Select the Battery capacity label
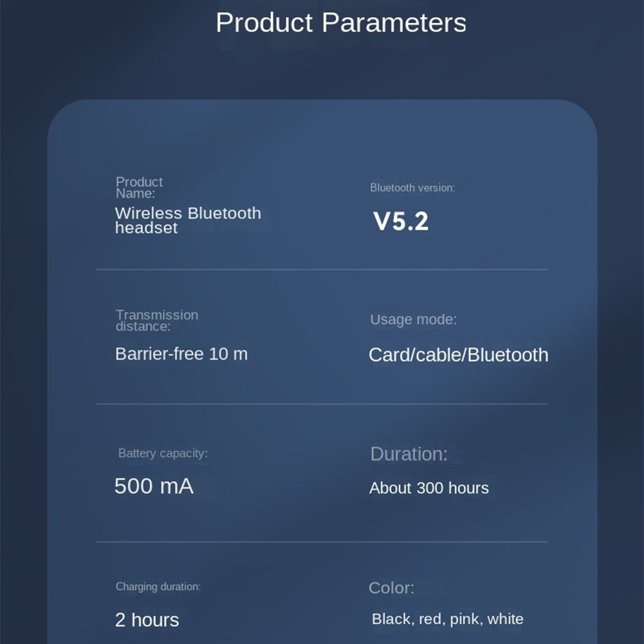This screenshot has height=644, width=644. 163,454
